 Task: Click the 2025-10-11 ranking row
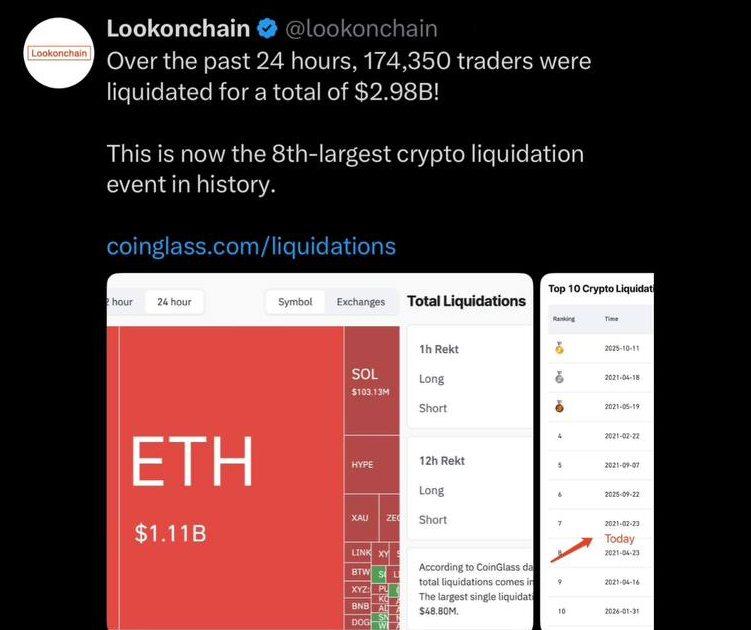pos(601,348)
